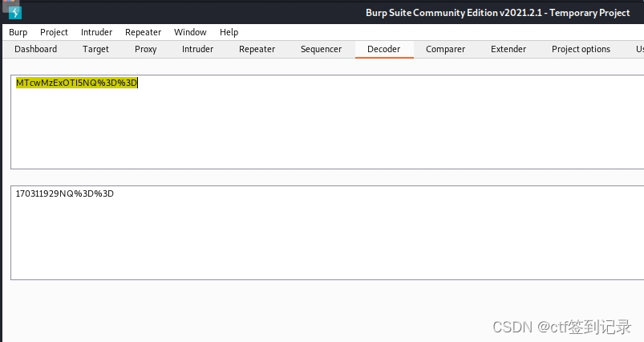The width and height of the screenshot is (644, 342).
Task: Switch to the Target tab
Action: click(x=95, y=49)
